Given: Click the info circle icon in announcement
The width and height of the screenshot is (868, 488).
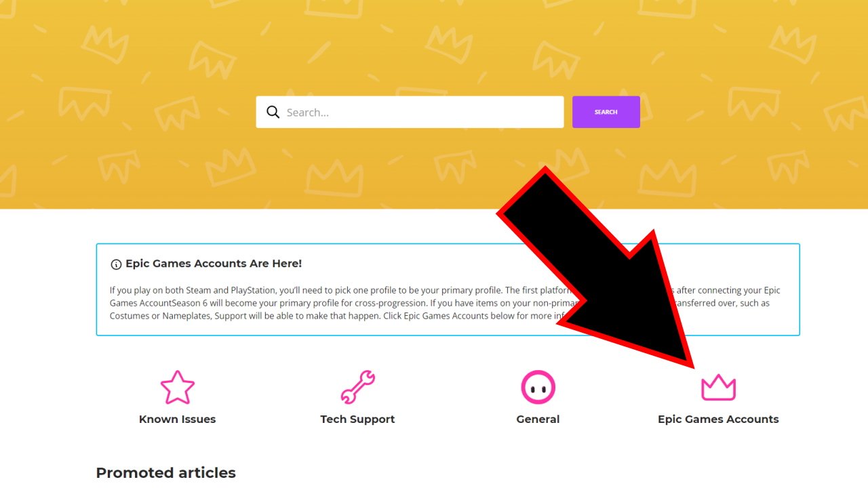Looking at the screenshot, I should tap(116, 264).
